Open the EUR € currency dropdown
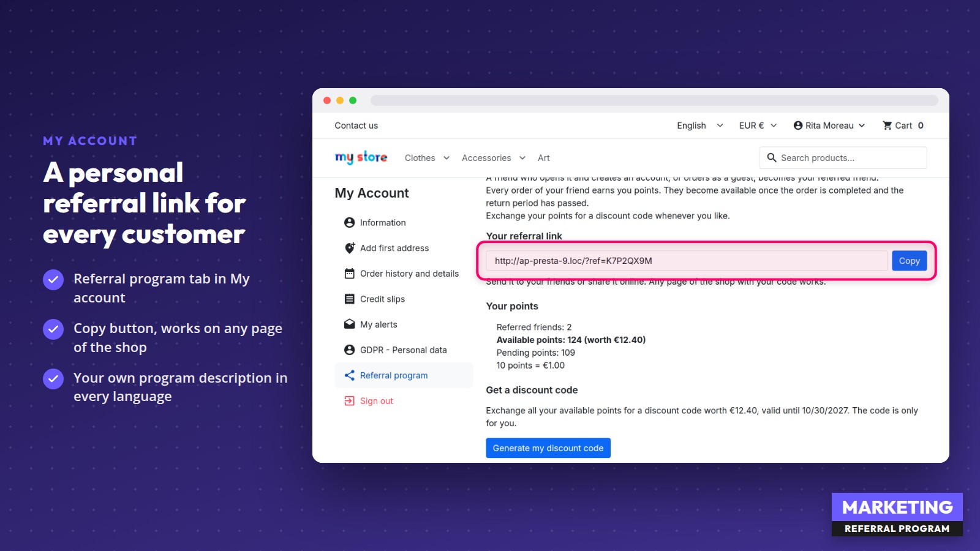The image size is (980, 551). [758, 126]
